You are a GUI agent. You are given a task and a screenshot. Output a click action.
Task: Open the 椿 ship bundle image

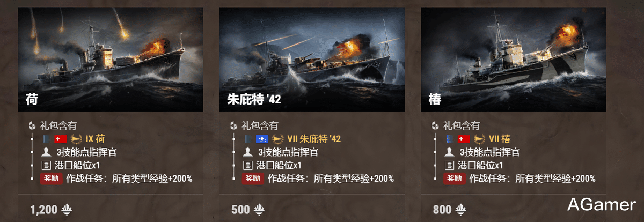coord(514,59)
